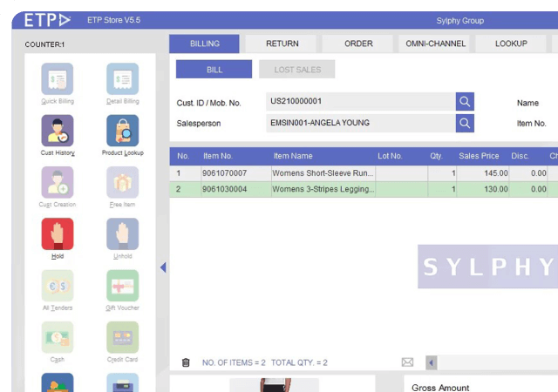Viewport: 558px width, 392px height.
Task: Launch Product Lookup icon
Action: [x=122, y=130]
